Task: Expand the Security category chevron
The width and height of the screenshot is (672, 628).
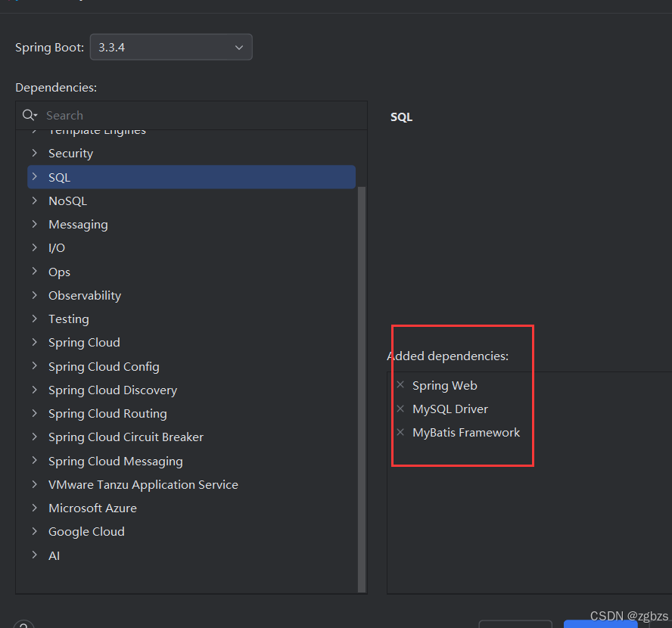Action: pyautogui.click(x=35, y=153)
